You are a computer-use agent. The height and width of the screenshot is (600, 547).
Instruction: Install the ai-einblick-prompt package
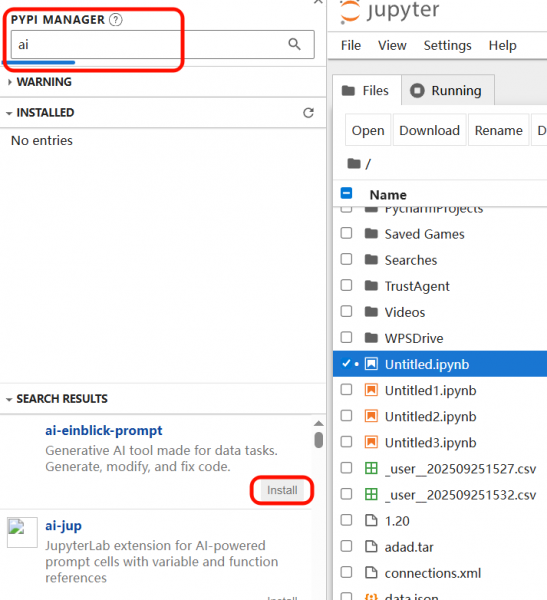[x=282, y=490]
